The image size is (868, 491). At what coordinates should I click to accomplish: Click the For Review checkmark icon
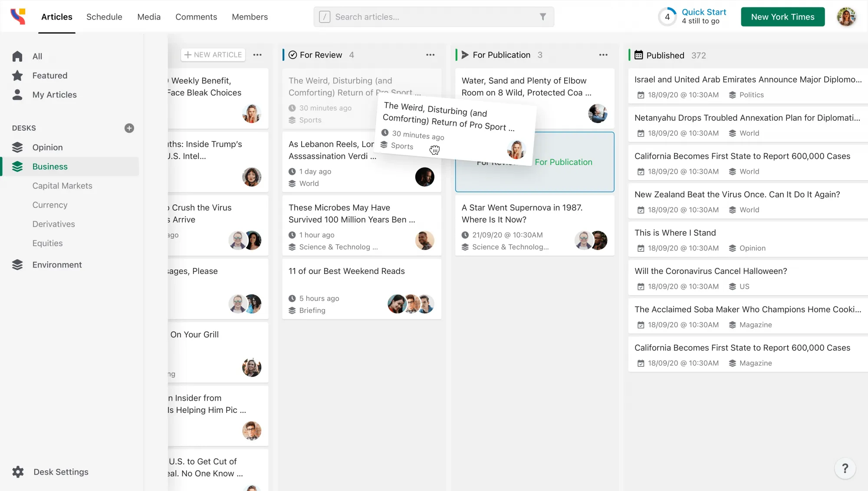293,55
